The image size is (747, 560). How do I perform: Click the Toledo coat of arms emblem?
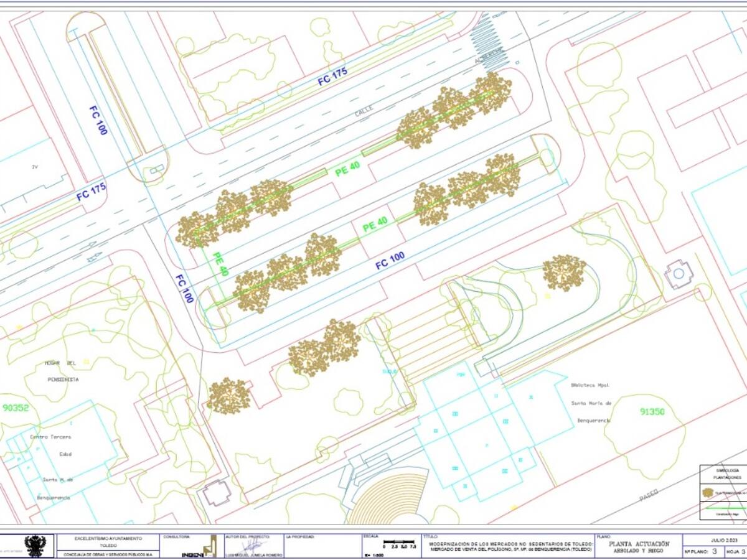[35, 546]
